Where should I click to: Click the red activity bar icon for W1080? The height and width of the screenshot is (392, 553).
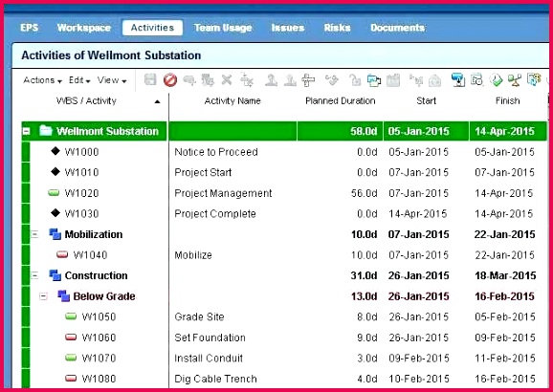pos(71,378)
